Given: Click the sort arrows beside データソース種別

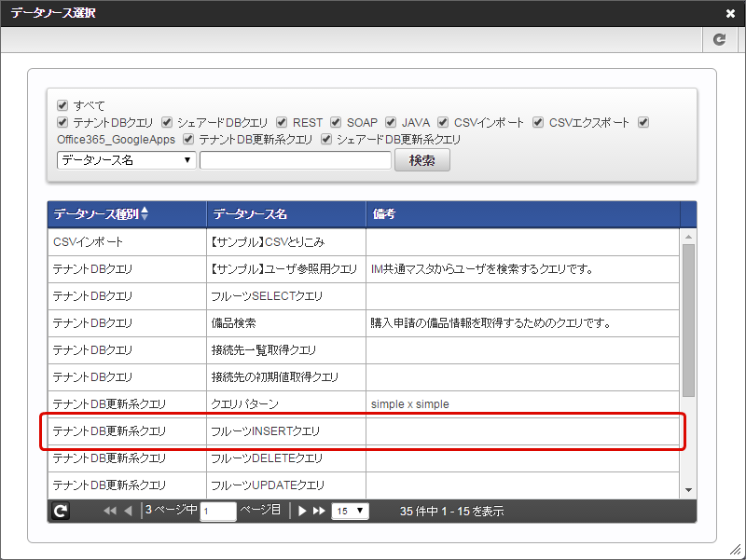Looking at the screenshot, I should tap(144, 214).
